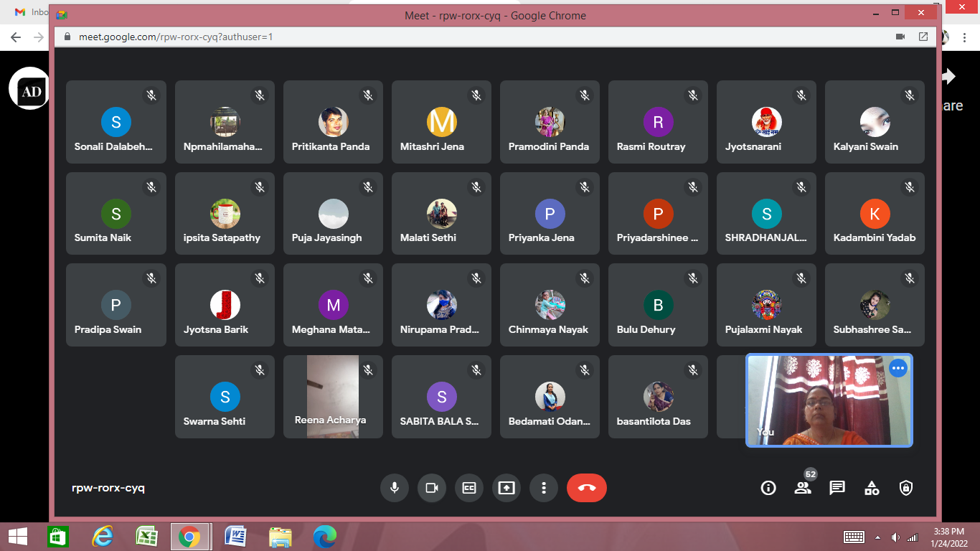Click the name Puja Jayasingh
The width and height of the screenshot is (980, 551).
point(327,238)
